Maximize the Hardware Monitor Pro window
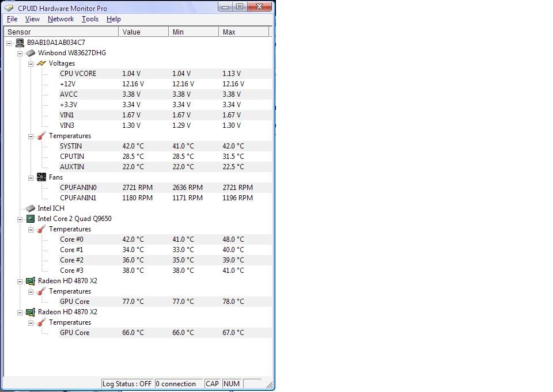Viewport: 553px width, 392px height. (240, 7)
